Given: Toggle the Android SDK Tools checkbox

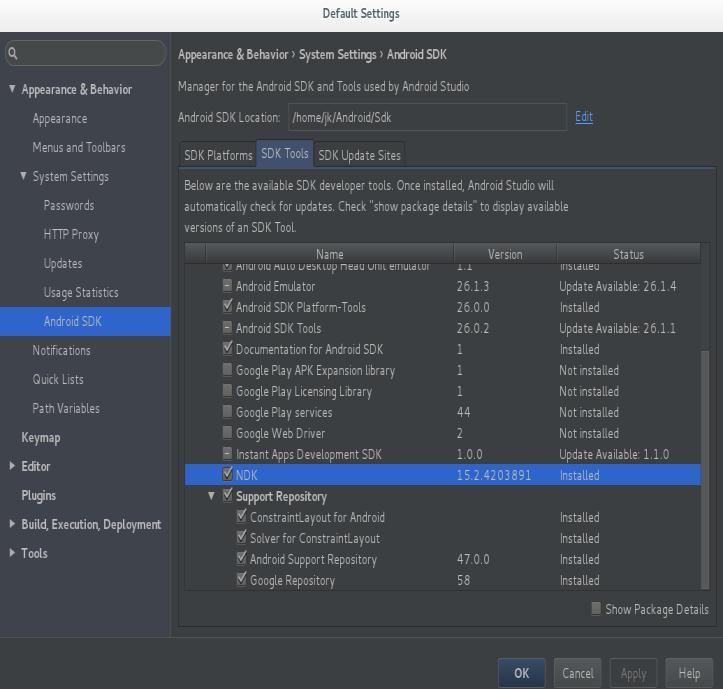Looking at the screenshot, I should [x=227, y=327].
